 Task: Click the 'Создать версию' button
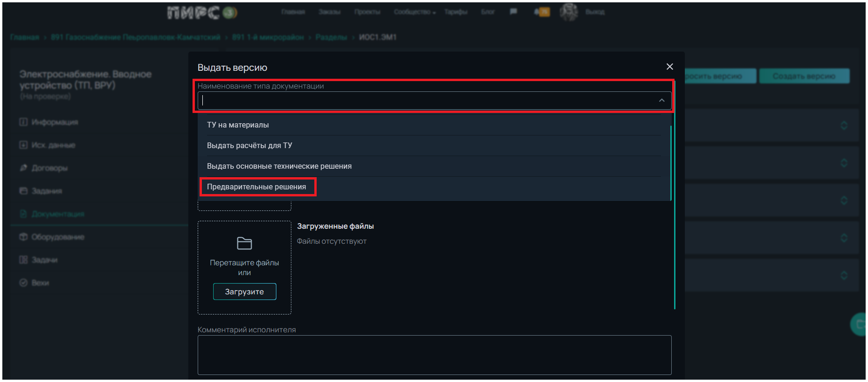pos(804,76)
